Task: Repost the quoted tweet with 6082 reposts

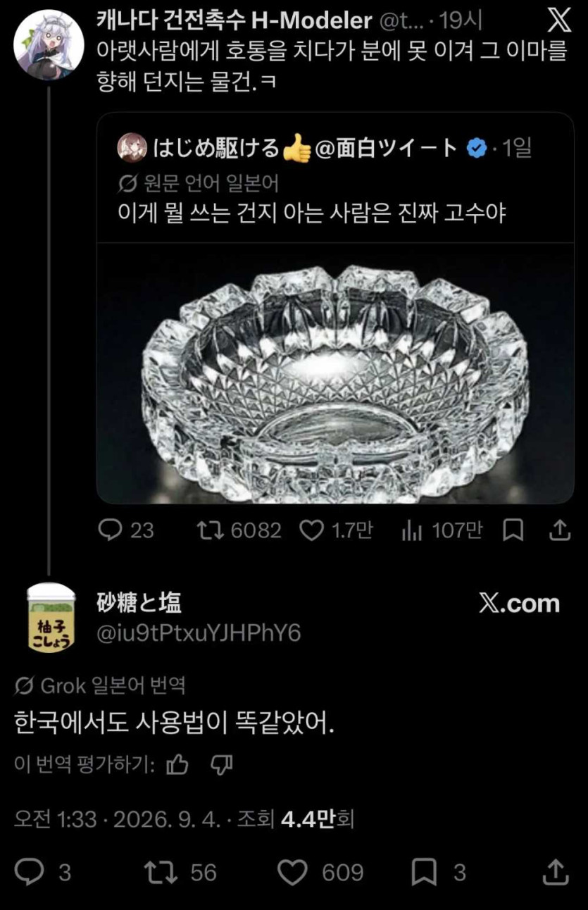Action: tap(239, 530)
